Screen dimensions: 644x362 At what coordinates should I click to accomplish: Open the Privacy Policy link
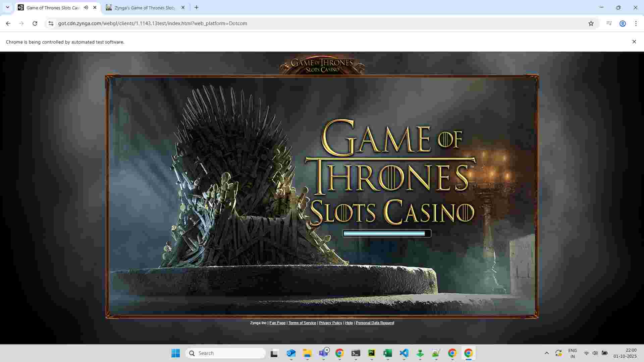tap(330, 323)
